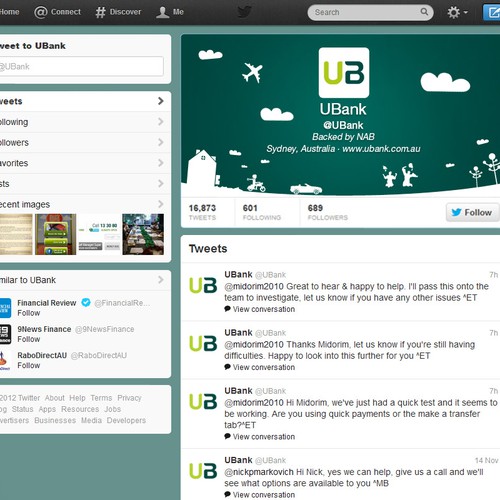This screenshot has height=500, width=500.
Task: View conversation on first midorim2010 tweet
Action: tap(260, 309)
